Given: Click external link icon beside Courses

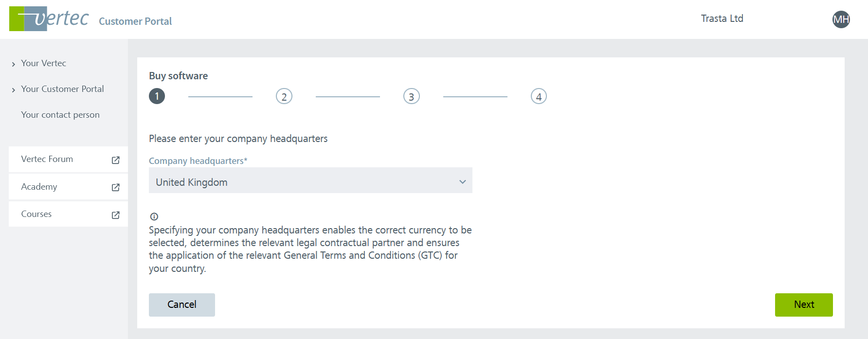Looking at the screenshot, I should pos(115,215).
